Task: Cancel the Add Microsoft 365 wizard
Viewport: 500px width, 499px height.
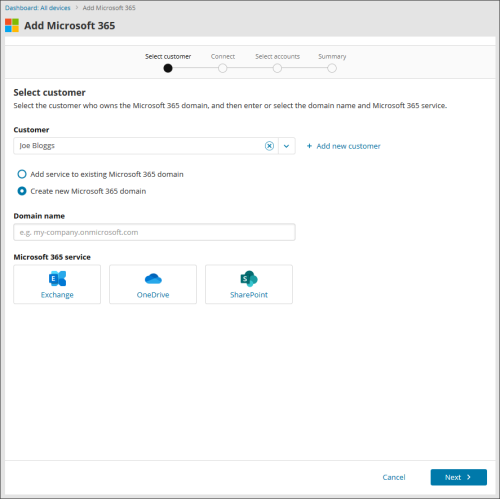Action: (x=394, y=477)
